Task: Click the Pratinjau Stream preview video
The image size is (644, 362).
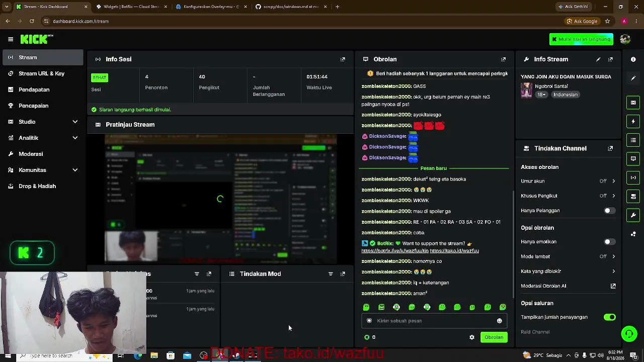Action: click(220, 199)
